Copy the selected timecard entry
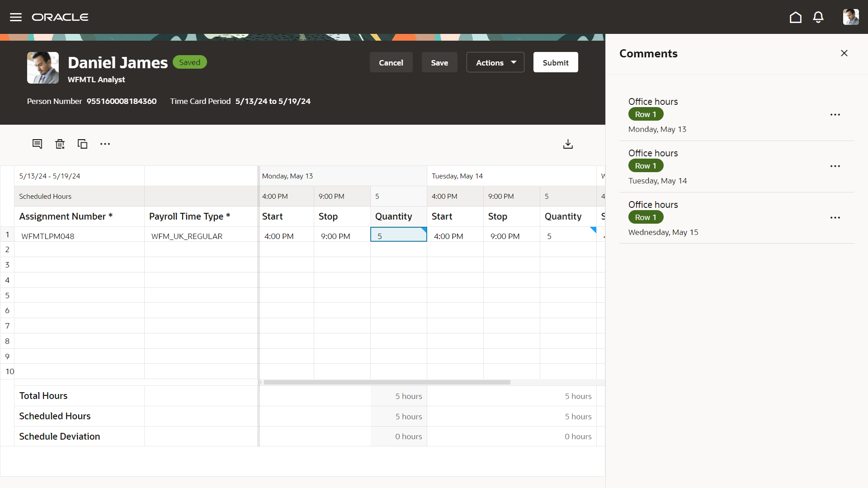Image resolution: width=868 pixels, height=488 pixels. pos(82,144)
